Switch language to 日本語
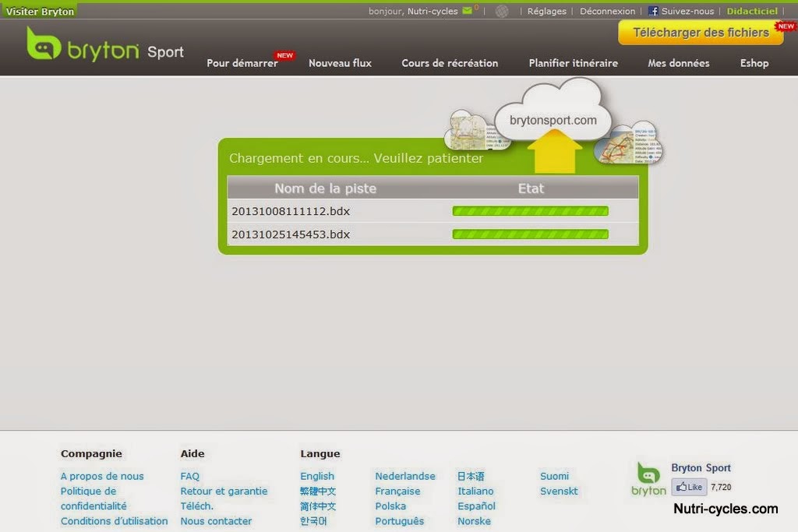Screen dimensions: 798x532 coord(470,476)
